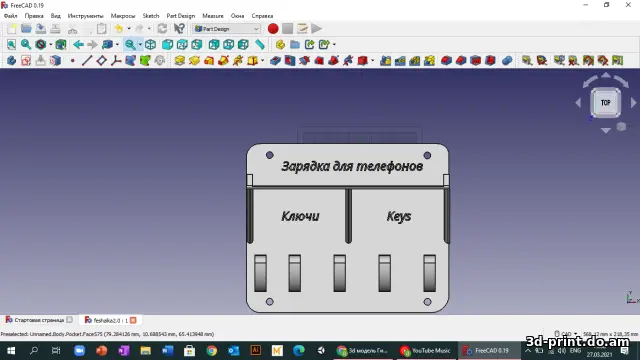Open the Measure menu
The width and height of the screenshot is (640, 360).
(x=213, y=16)
